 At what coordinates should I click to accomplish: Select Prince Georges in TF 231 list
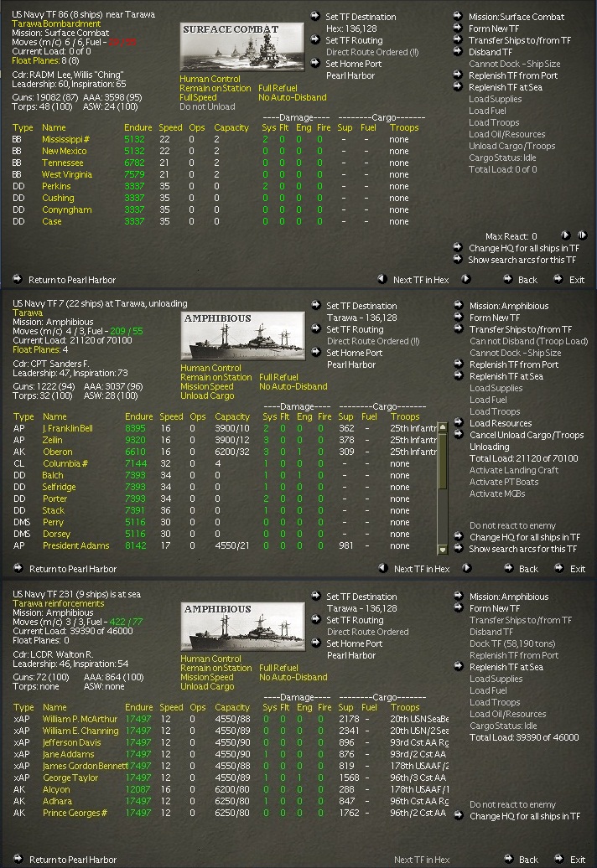pos(75,813)
